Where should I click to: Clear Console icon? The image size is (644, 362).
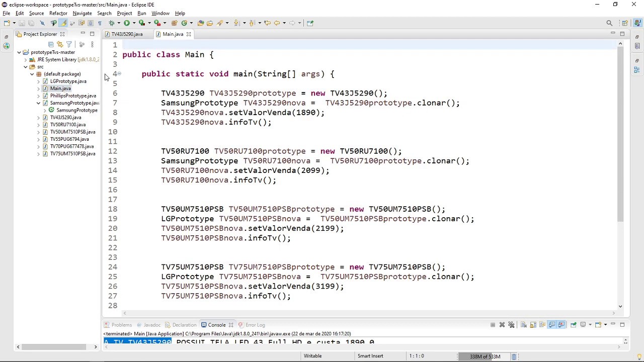coord(523,325)
